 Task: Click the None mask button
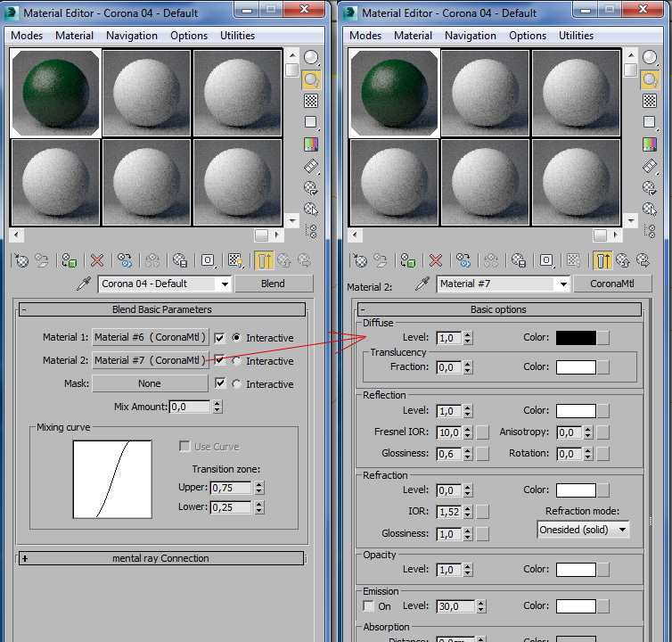click(150, 383)
